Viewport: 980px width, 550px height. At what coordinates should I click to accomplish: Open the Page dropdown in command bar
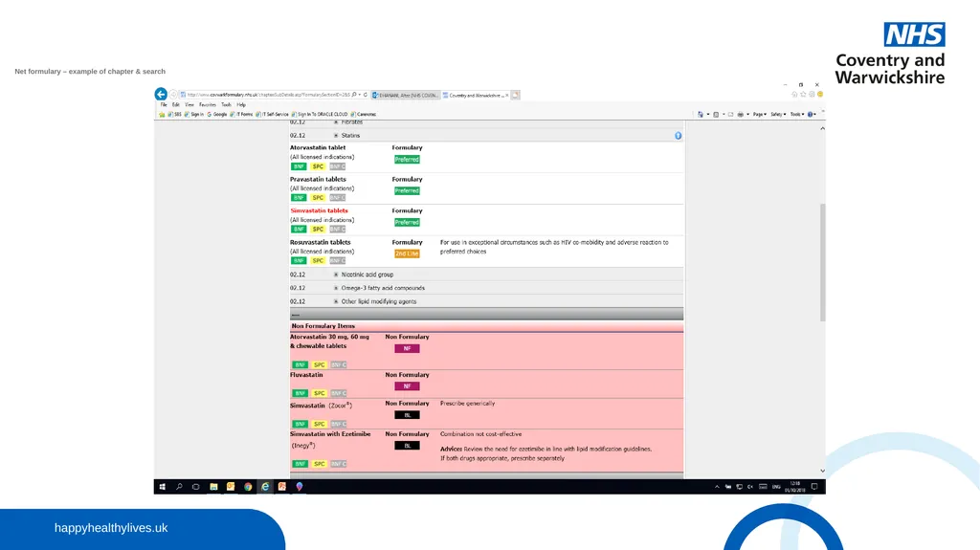pyautogui.click(x=759, y=115)
